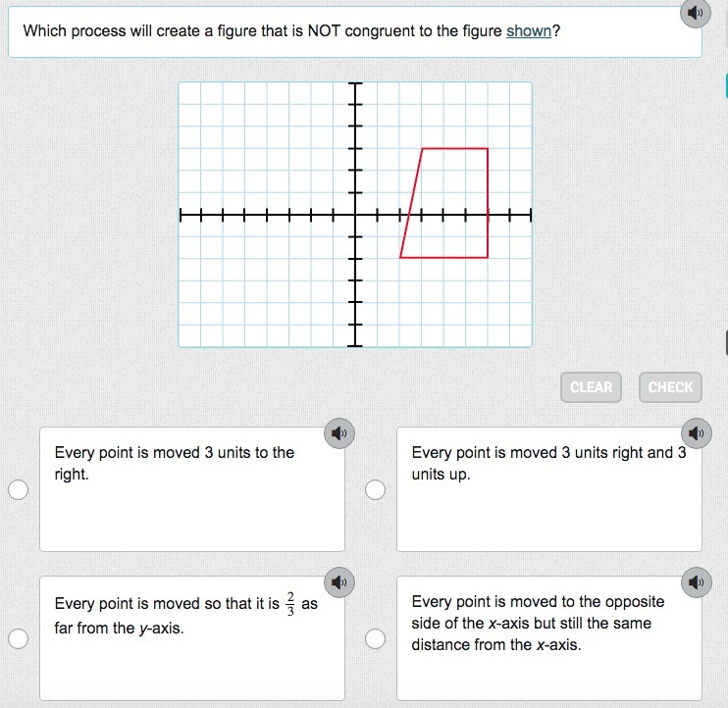Play audio for the main question

(695, 14)
